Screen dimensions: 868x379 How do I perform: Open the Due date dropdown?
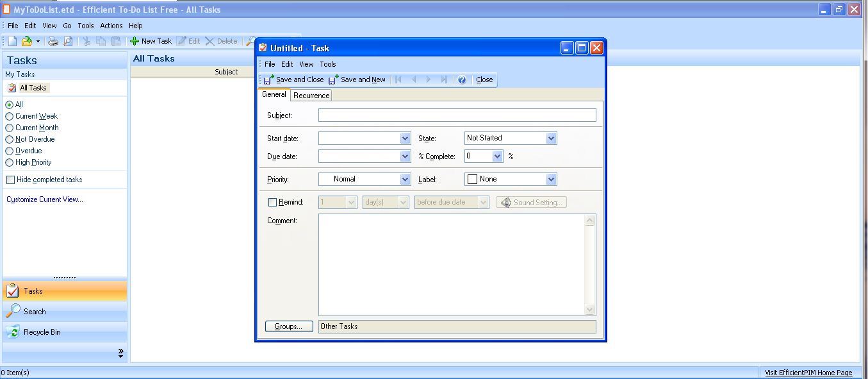pos(405,156)
